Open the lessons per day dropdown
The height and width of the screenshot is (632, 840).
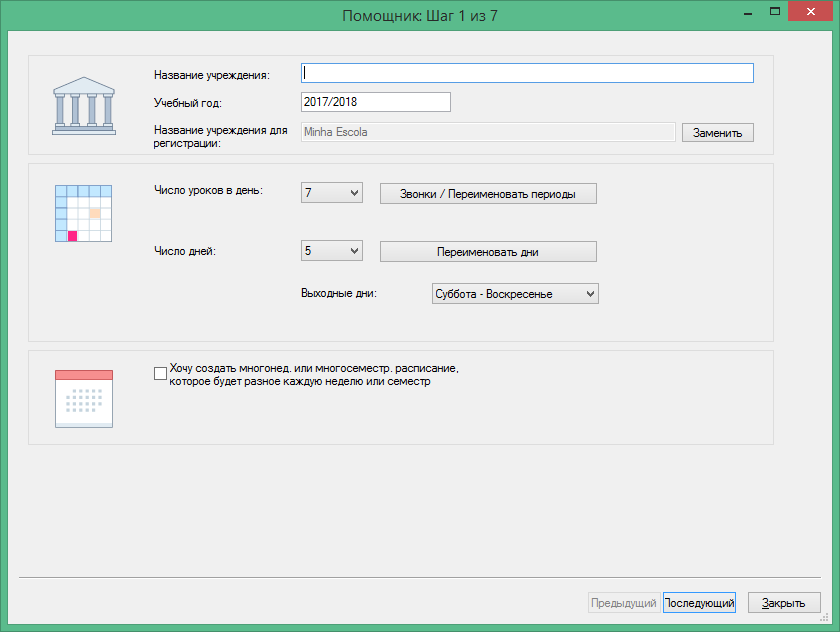pos(332,193)
